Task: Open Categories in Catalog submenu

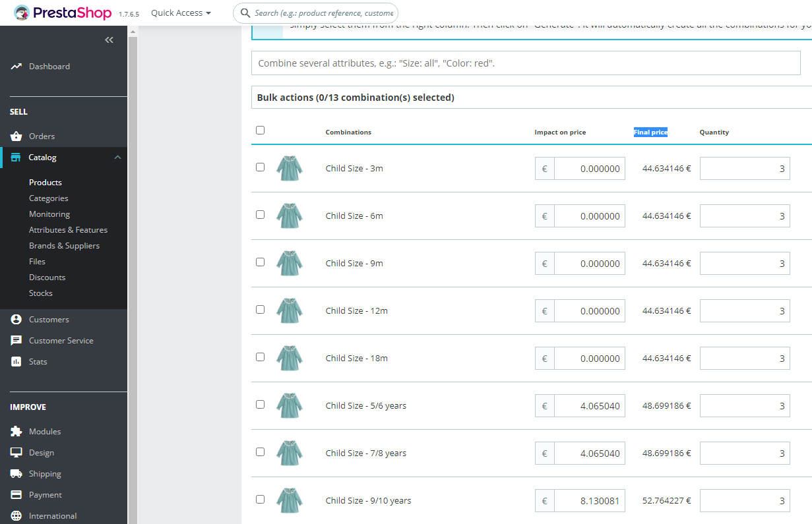Action: click(x=49, y=198)
